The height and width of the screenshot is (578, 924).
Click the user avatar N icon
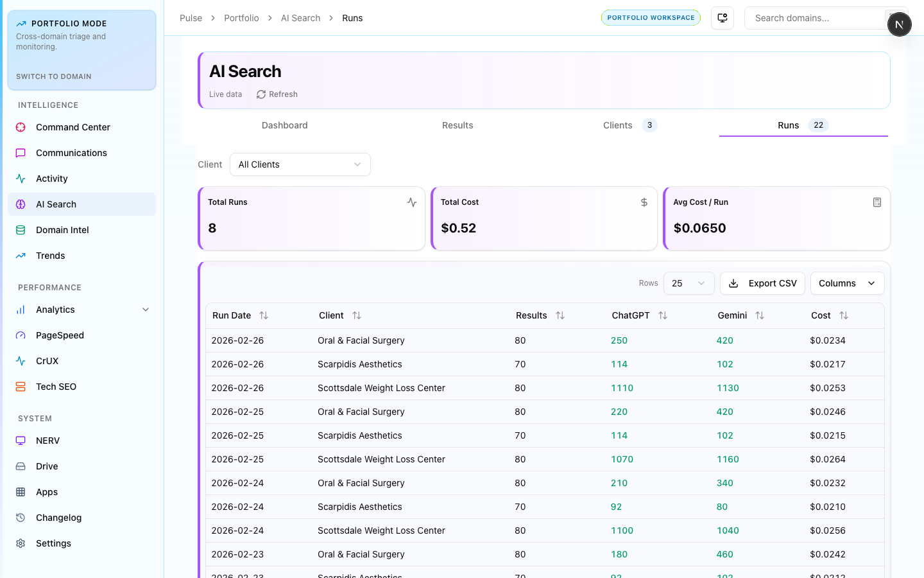pos(899,24)
